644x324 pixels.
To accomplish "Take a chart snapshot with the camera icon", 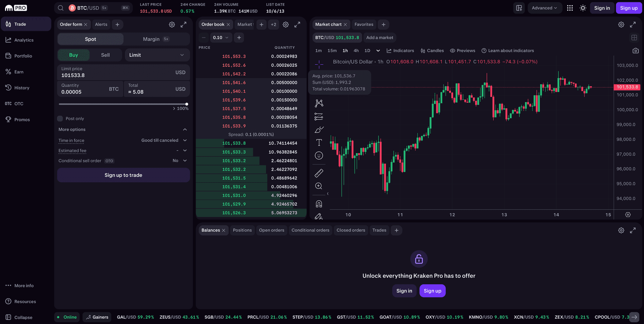I will tap(636, 50).
